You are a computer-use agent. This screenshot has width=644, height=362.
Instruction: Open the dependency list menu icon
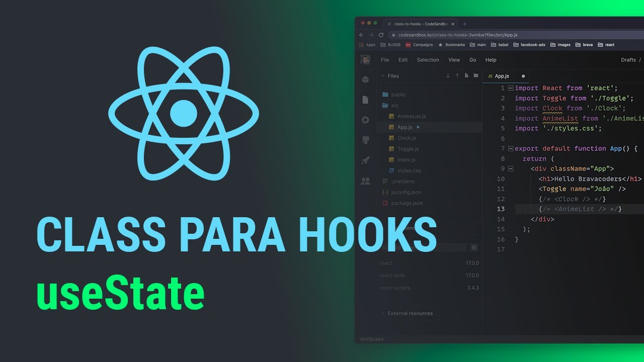(x=473, y=248)
